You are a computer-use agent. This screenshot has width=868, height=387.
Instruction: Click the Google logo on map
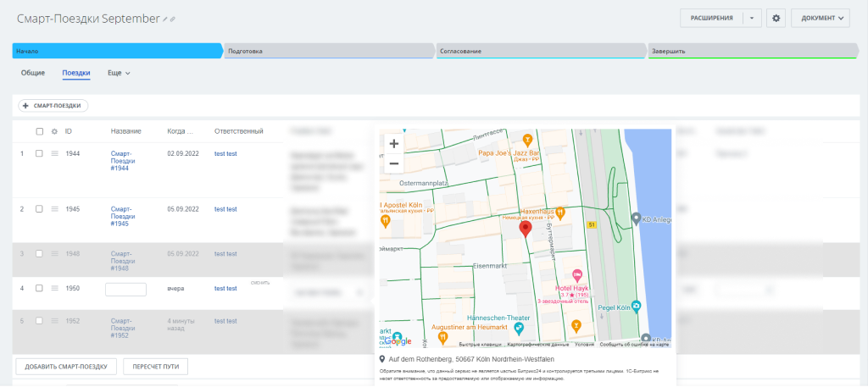pyautogui.click(x=398, y=341)
